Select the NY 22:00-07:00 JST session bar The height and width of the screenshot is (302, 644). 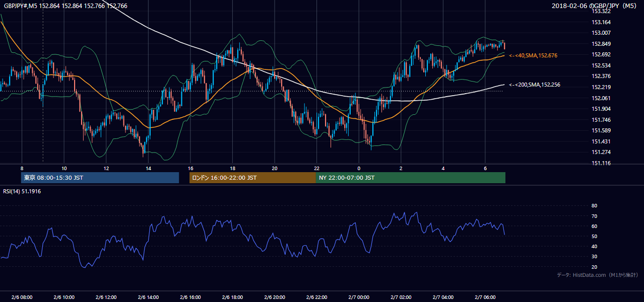pos(410,178)
